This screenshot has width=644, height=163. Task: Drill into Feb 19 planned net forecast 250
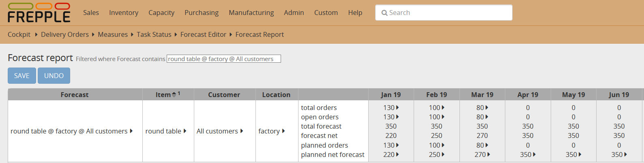click(x=443, y=155)
